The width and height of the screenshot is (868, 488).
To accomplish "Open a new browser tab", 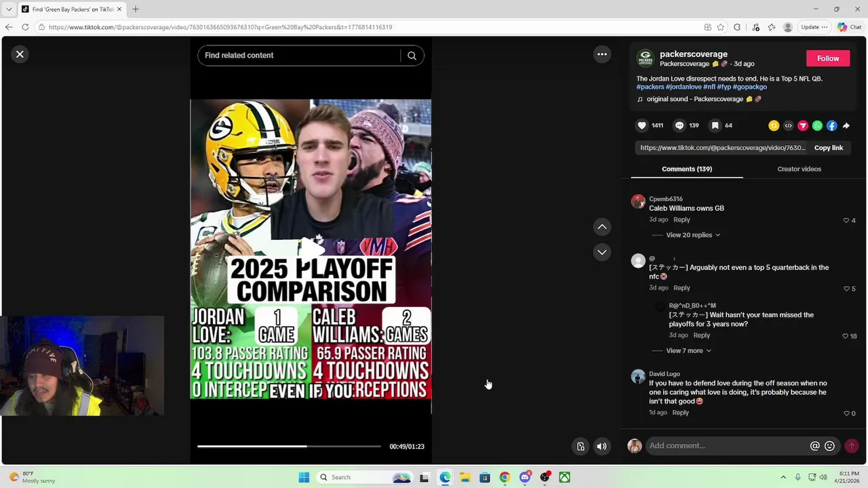I will (136, 9).
